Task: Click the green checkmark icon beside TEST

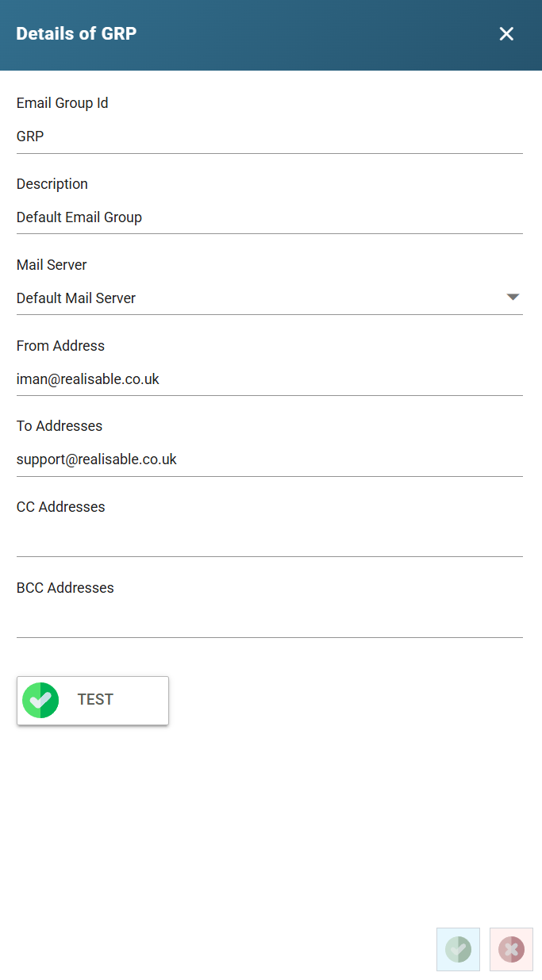Action: tap(40, 700)
